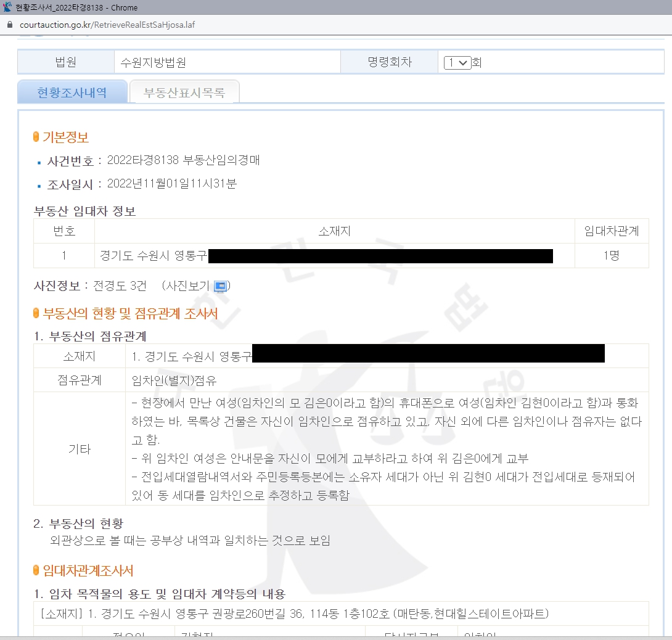Click the 점유관계 row label
The width and height of the screenshot is (672, 640).
coord(80,380)
